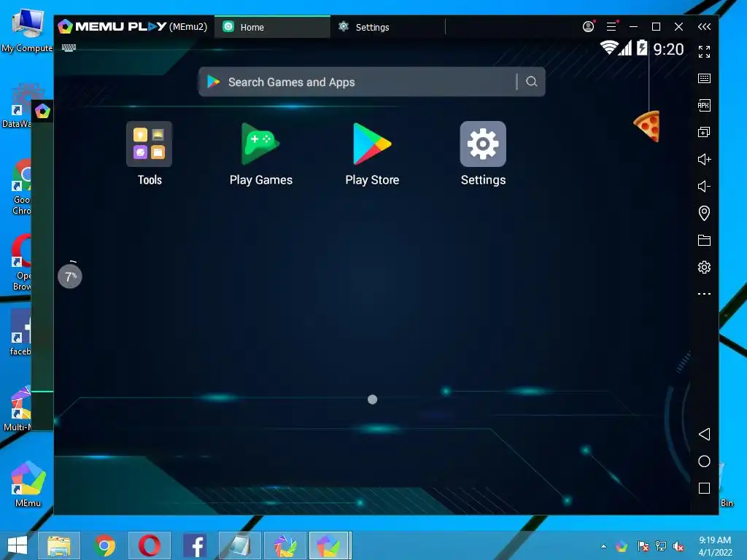Show hidden system tray icons arrow
Viewport: 747px width, 560px height.
[x=603, y=546]
